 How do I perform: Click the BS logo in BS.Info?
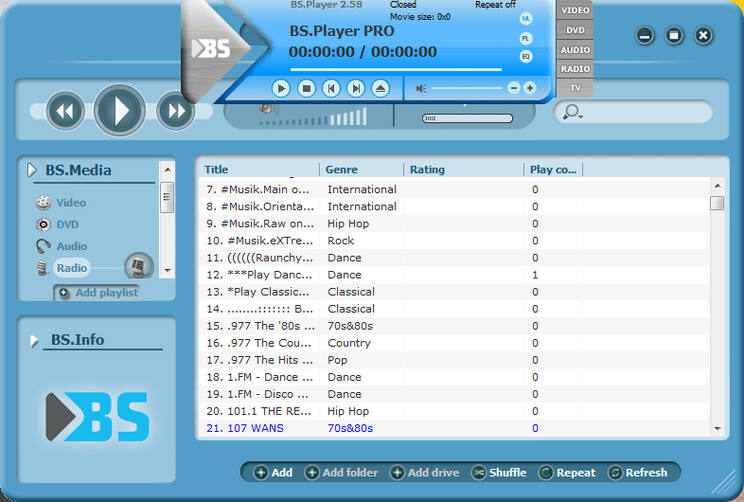coord(97,417)
